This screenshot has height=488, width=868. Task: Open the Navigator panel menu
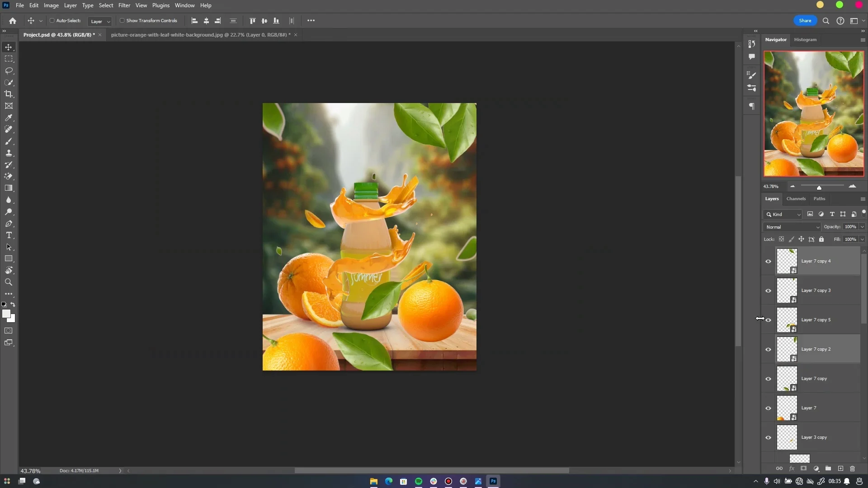pyautogui.click(x=863, y=40)
